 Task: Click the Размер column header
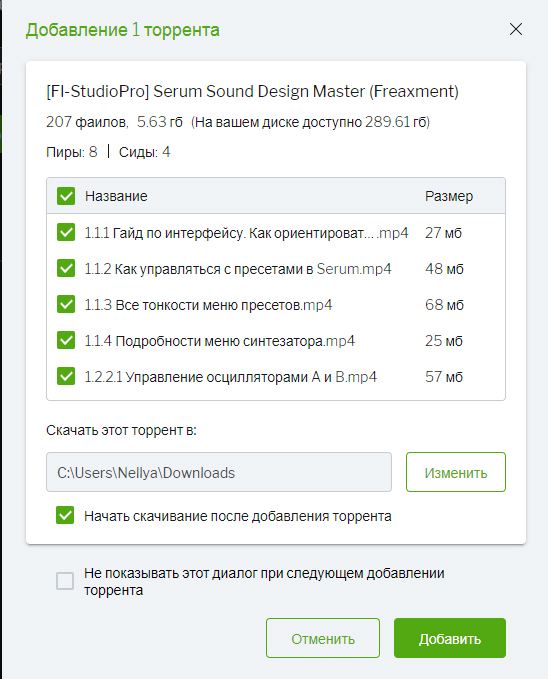[449, 196]
